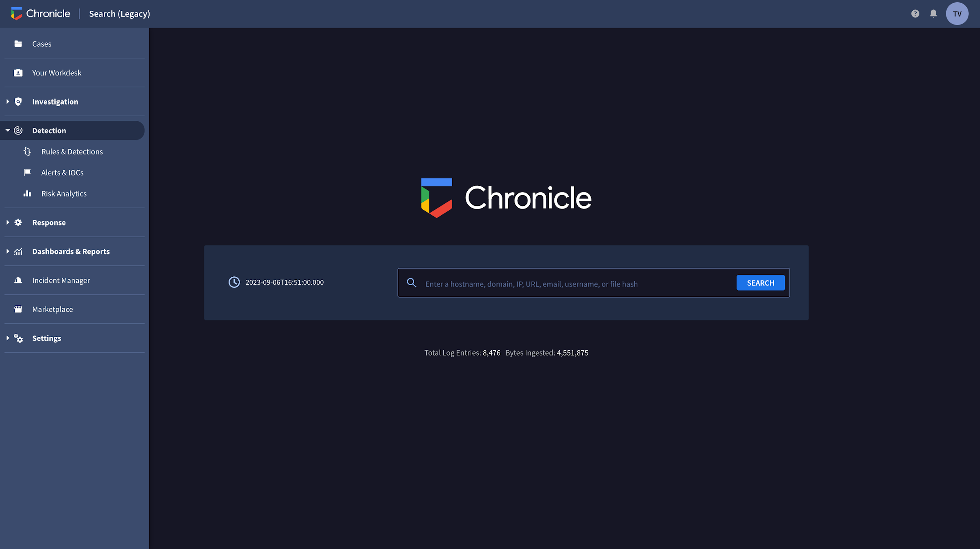Open the Cases menu item
Screen dimensions: 980x549
[x=42, y=43]
